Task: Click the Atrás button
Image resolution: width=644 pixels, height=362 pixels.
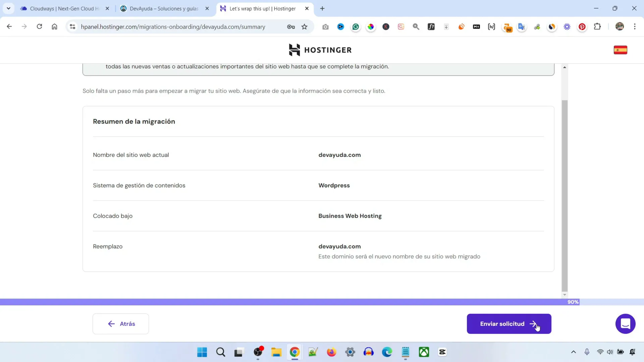Action: [120, 323]
